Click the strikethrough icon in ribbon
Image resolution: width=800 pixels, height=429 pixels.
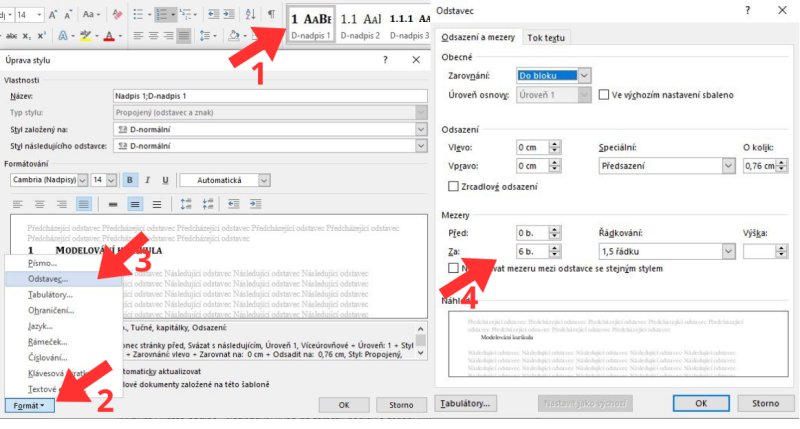tap(12, 36)
